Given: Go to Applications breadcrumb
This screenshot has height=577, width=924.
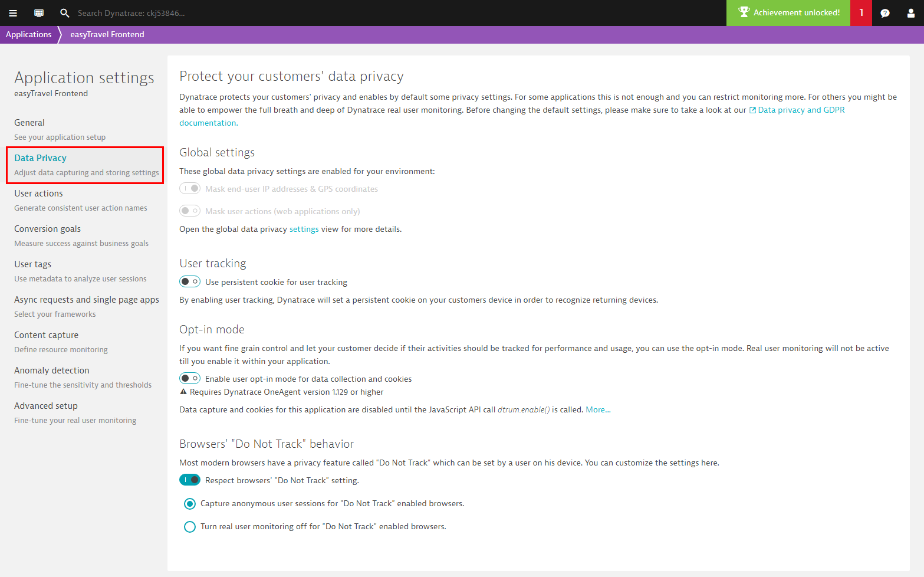Looking at the screenshot, I should pyautogui.click(x=29, y=34).
